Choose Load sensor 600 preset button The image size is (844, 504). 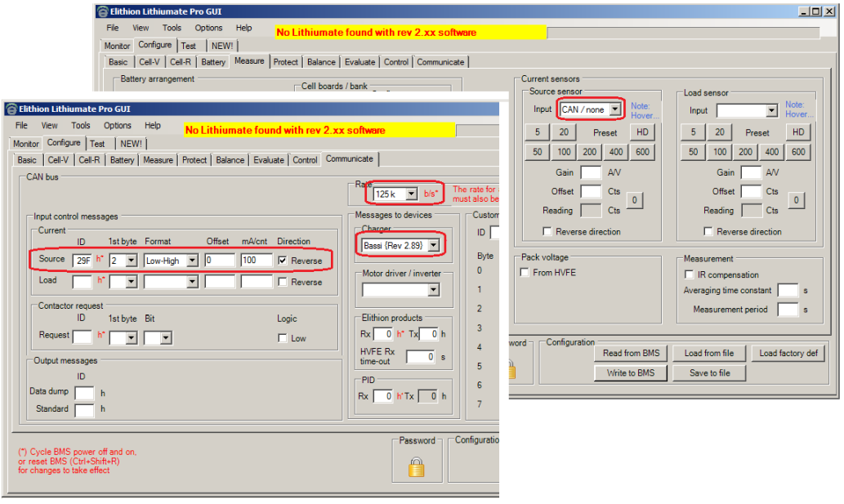[798, 152]
